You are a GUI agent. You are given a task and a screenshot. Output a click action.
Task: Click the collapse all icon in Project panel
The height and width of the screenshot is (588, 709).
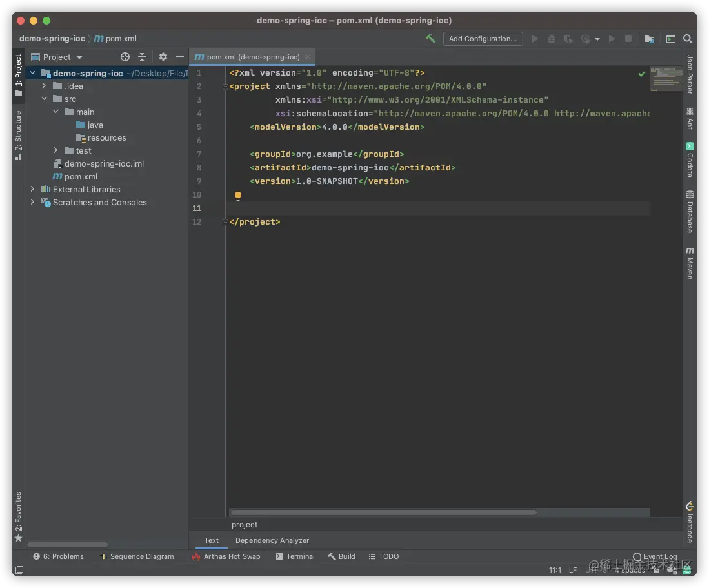(x=142, y=57)
